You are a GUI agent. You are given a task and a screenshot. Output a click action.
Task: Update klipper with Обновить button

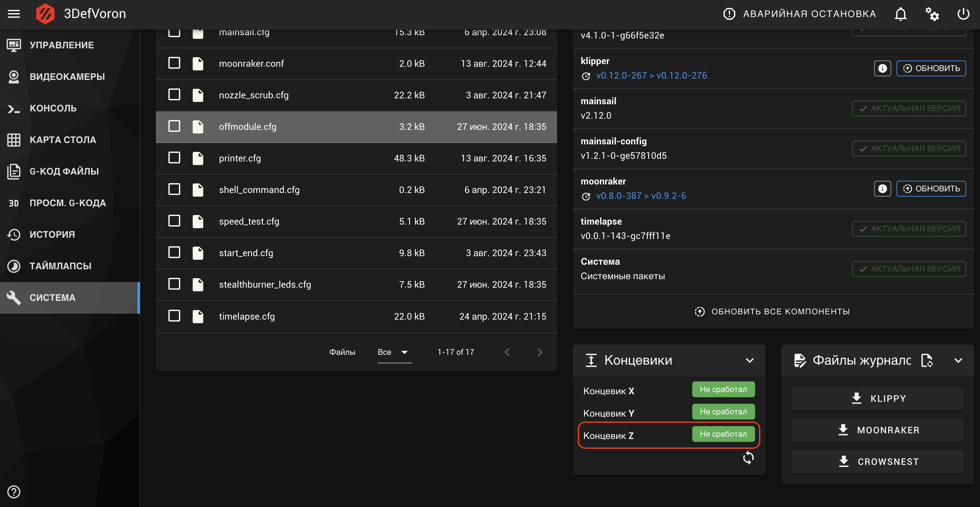[931, 68]
